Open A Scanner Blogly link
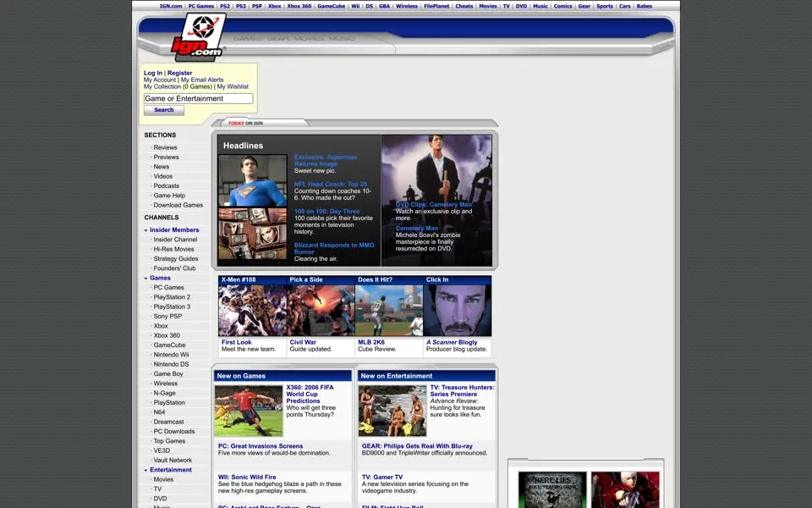 pos(452,342)
